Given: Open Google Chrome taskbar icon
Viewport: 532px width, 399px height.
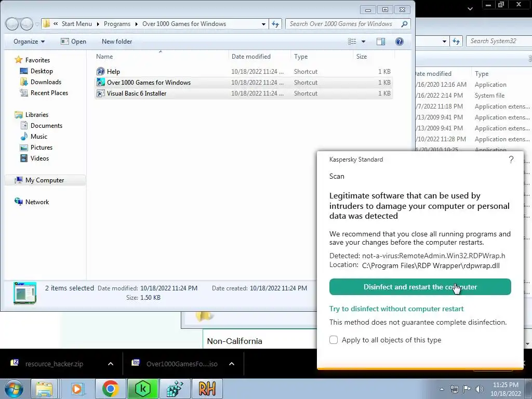Looking at the screenshot, I should [x=110, y=389].
